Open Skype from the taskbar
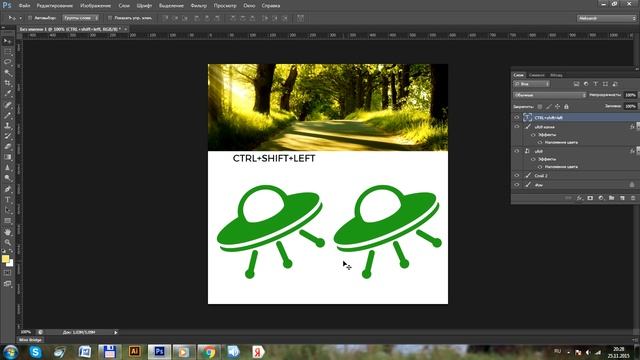The height and width of the screenshot is (360, 640). [x=35, y=351]
